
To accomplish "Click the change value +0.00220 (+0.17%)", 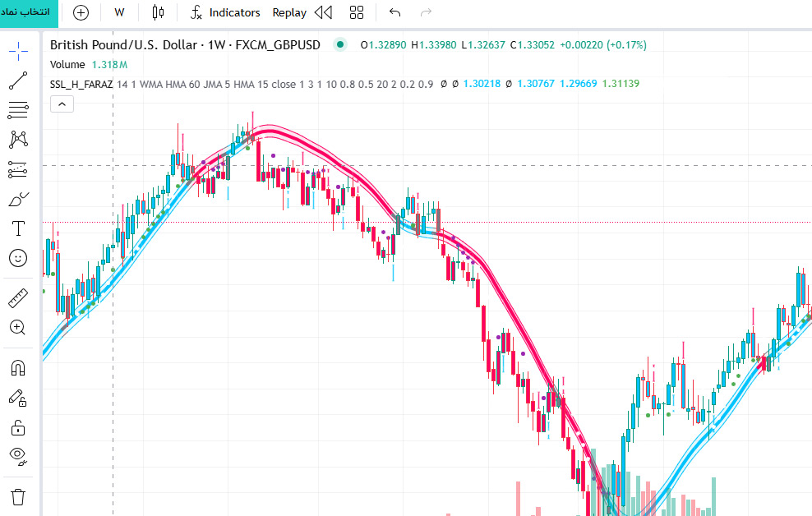I will click(603, 45).
